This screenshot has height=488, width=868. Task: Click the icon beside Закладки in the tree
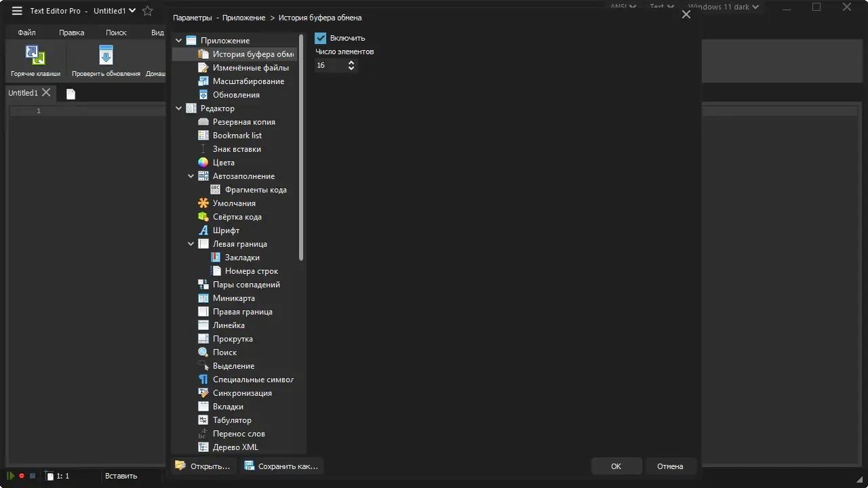coord(215,258)
